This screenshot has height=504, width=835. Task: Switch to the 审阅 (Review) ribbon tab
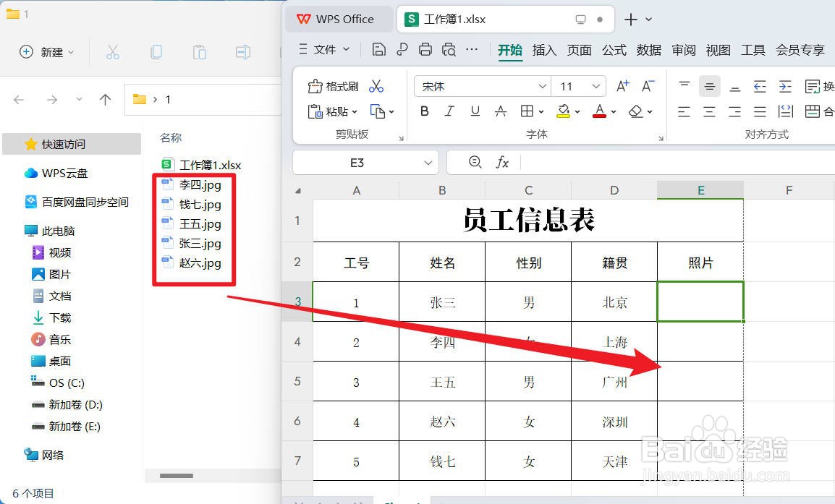pyautogui.click(x=684, y=50)
